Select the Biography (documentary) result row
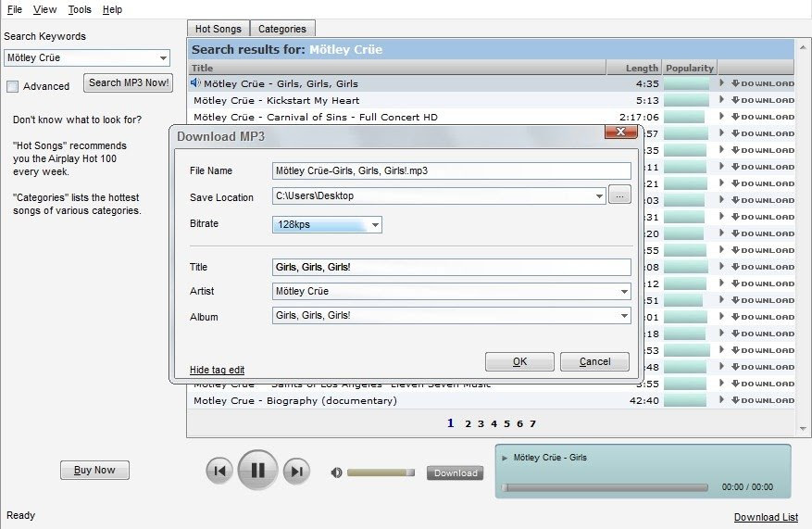812x529 pixels. [x=491, y=400]
